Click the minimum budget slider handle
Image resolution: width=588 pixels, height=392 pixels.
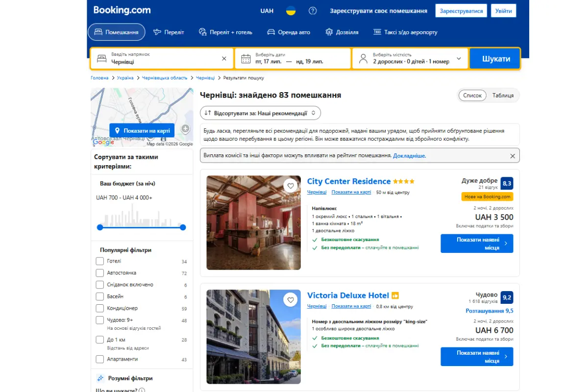100,227
